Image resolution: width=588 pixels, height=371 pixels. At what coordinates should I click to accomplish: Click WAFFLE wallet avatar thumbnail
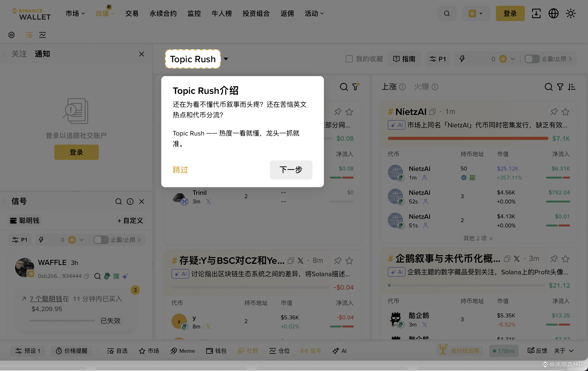pos(24,267)
